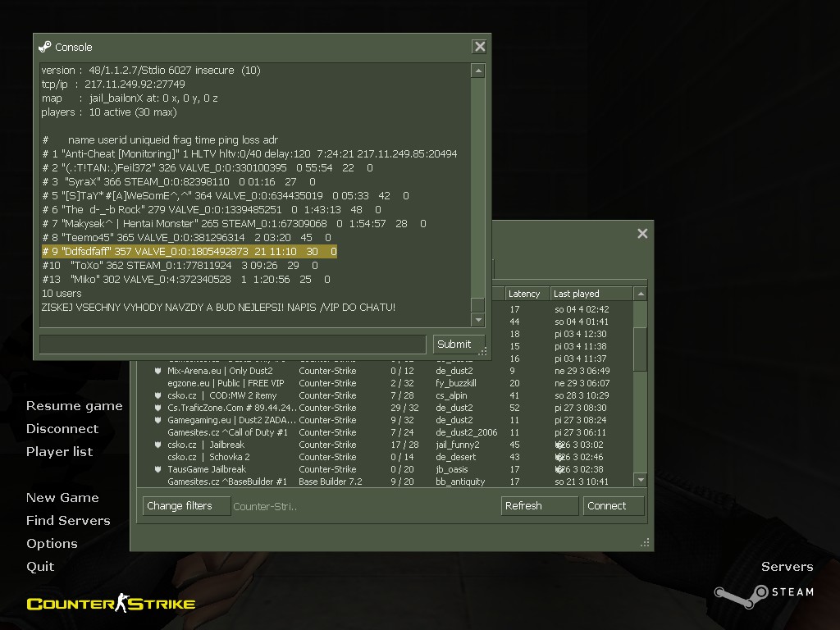Click the Steam logo in the bottom corner
This screenshot has width=840, height=630.
(x=765, y=596)
